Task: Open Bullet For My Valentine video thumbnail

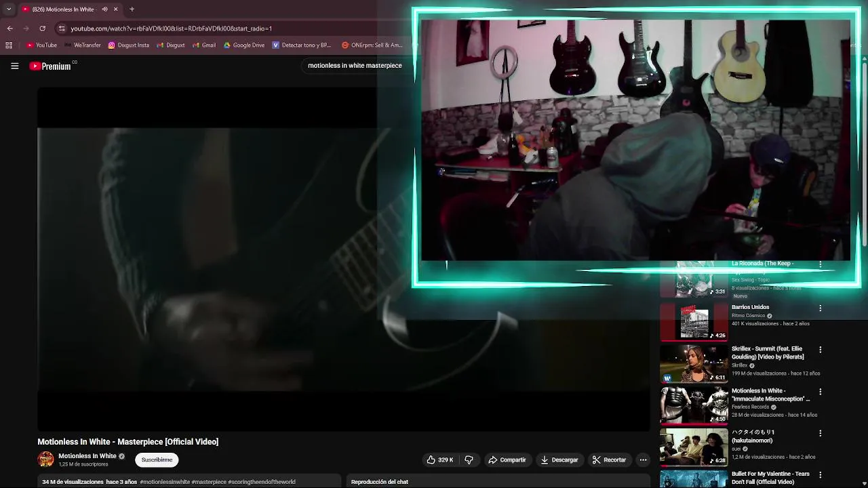Action: click(694, 479)
